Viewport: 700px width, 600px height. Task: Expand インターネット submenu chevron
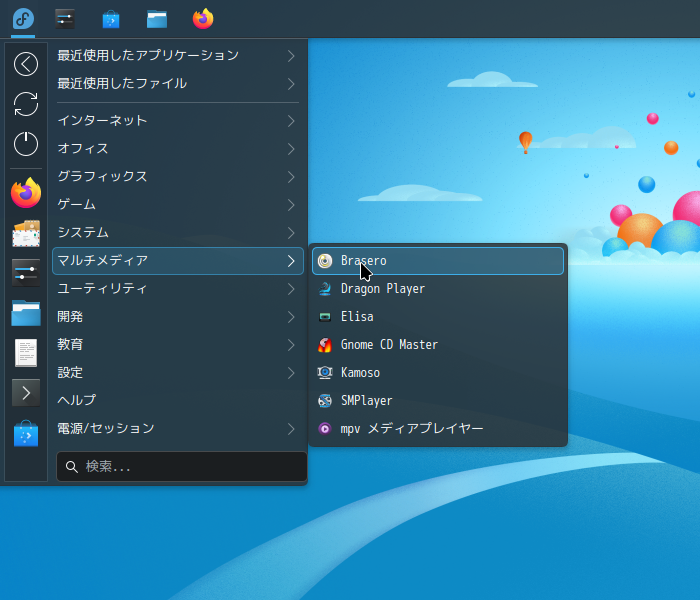[x=291, y=121]
